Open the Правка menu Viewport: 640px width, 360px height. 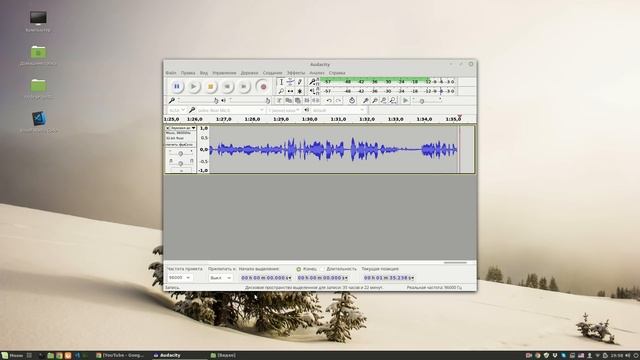click(x=188, y=73)
